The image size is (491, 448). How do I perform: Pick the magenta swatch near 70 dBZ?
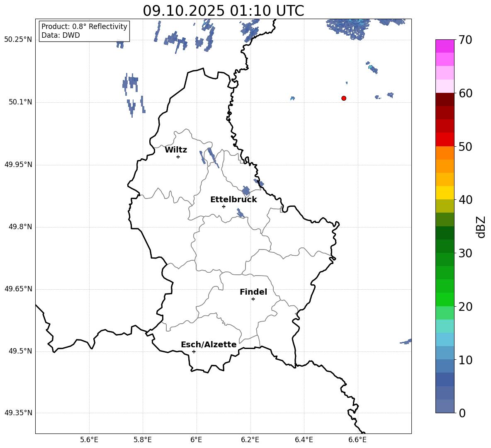445,46
